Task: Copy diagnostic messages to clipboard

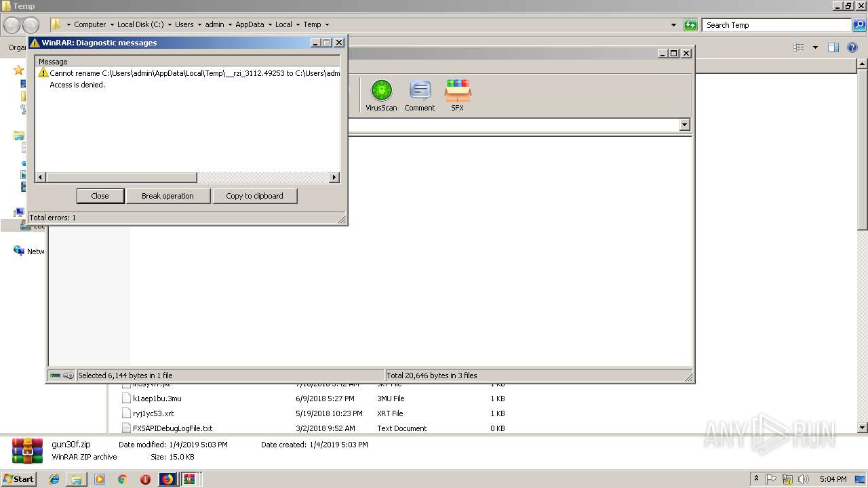Action: coord(254,196)
